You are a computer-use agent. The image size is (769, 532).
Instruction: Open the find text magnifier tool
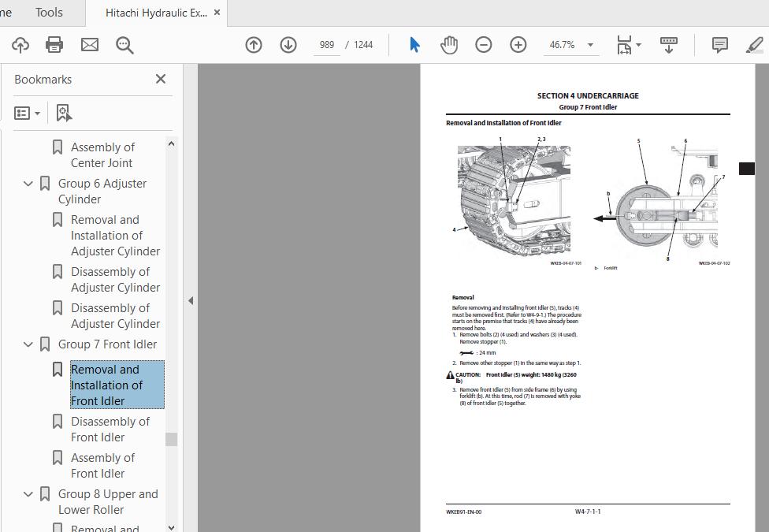click(x=124, y=45)
